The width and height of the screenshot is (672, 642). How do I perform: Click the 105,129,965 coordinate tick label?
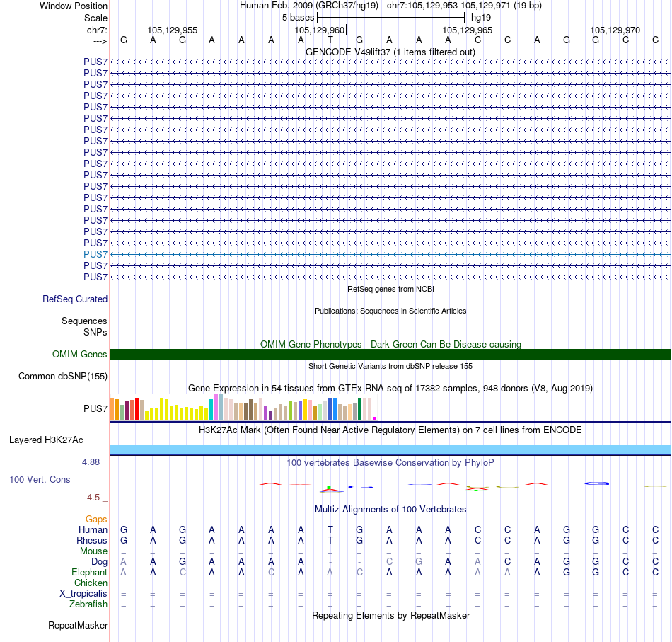pyautogui.click(x=467, y=30)
